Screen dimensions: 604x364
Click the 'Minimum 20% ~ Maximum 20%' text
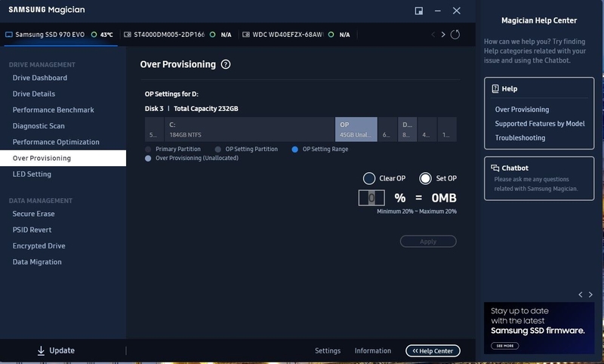coord(417,211)
